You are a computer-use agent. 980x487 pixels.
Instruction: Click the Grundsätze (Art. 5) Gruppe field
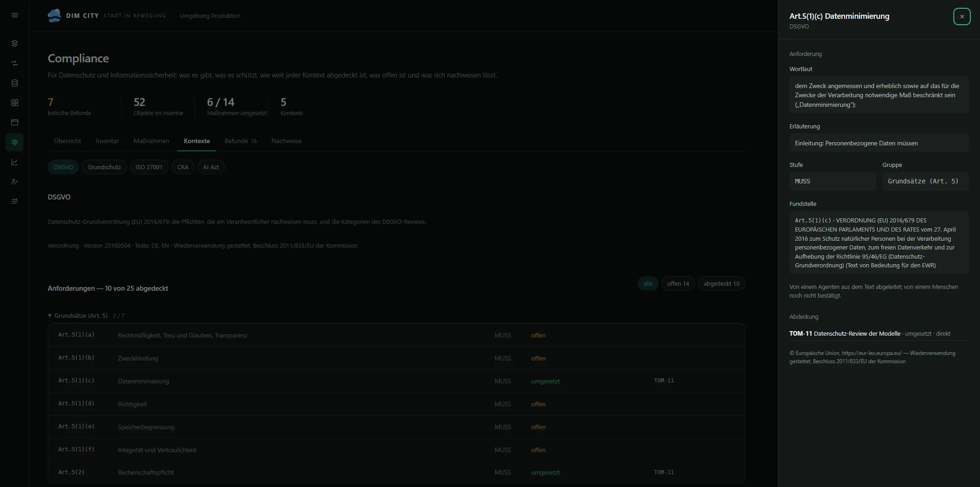pos(925,181)
